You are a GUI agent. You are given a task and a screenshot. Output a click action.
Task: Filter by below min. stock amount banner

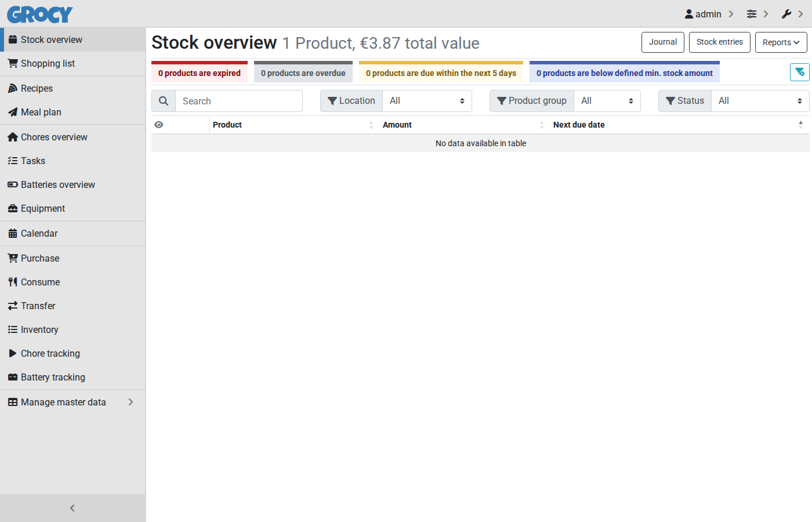tap(625, 72)
